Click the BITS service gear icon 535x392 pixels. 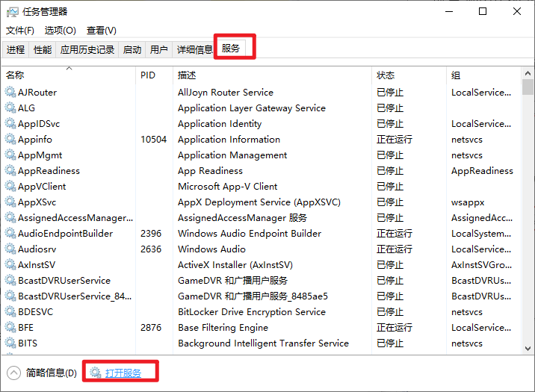click(10, 343)
